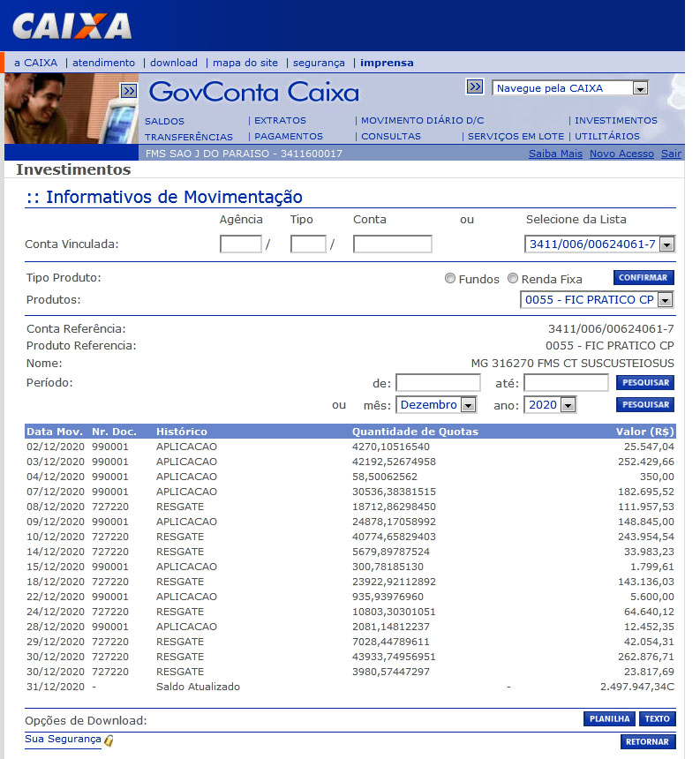Open the atendimento link
700x759 pixels.
point(103,63)
